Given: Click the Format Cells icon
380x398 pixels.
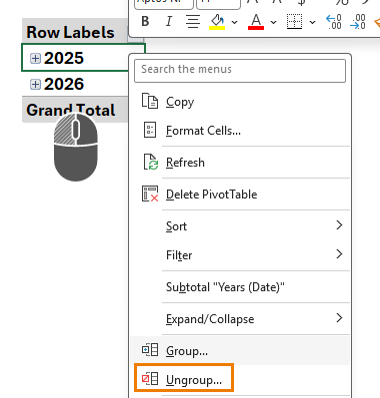Looking at the screenshot, I should tap(150, 130).
